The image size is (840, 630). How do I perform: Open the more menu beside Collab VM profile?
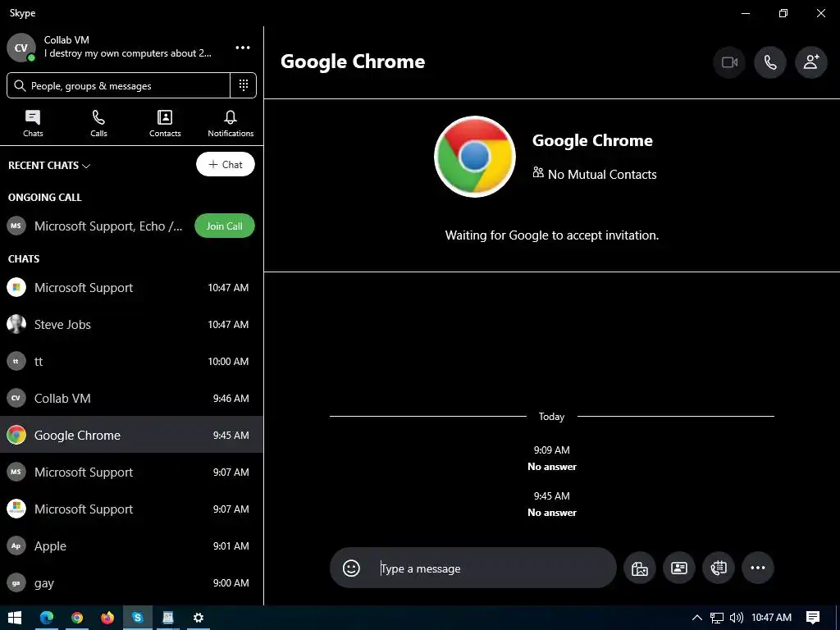tap(243, 48)
